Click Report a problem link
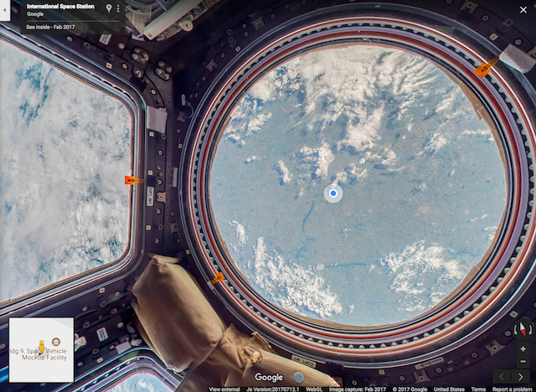 pos(513,389)
